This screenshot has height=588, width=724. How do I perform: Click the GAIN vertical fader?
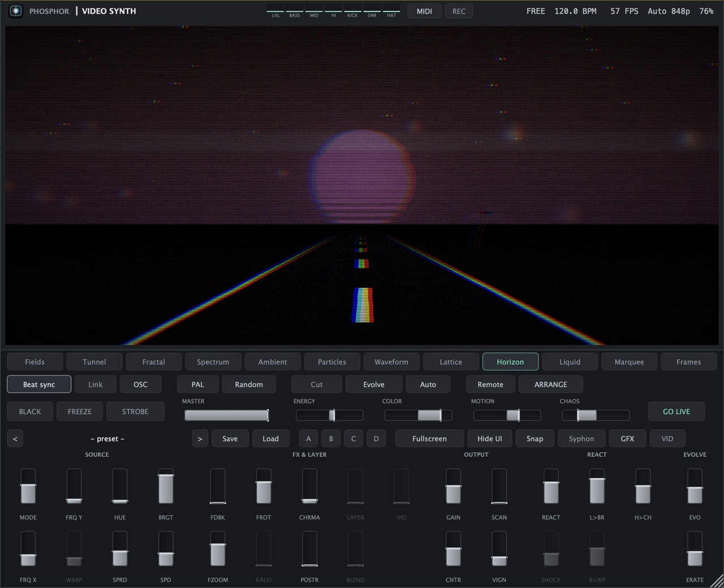tap(453, 486)
